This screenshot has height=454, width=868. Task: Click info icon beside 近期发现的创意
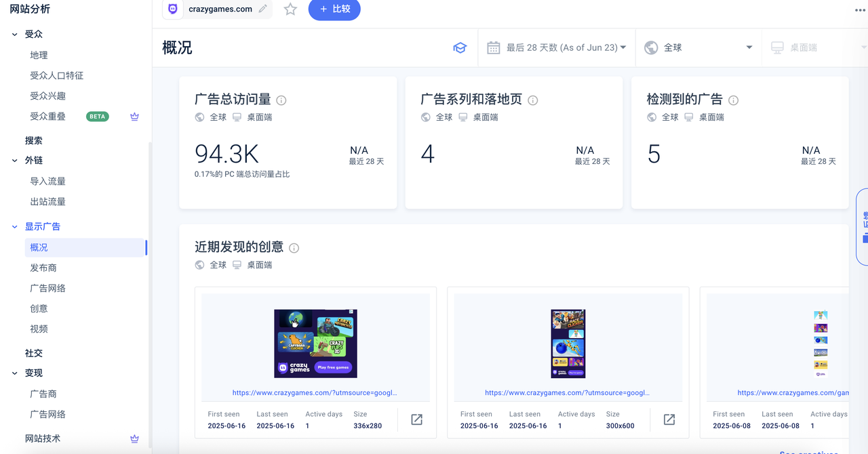[x=294, y=248]
